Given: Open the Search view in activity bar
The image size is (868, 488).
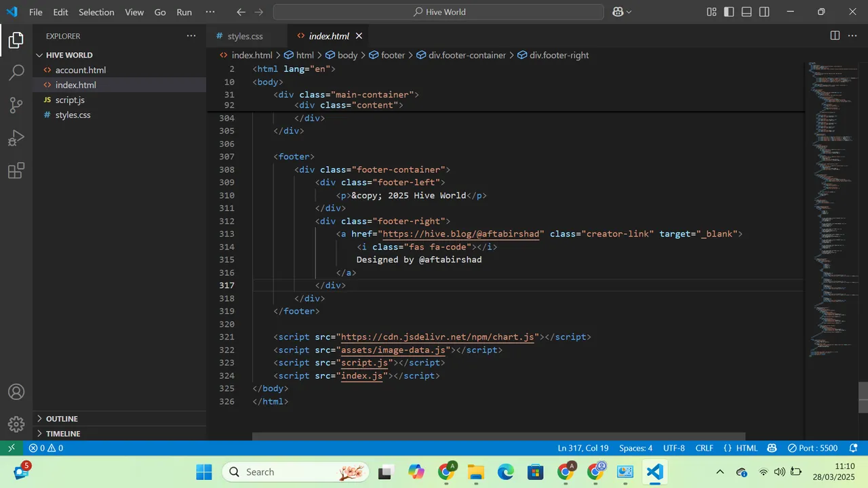Looking at the screenshot, I should [16, 73].
